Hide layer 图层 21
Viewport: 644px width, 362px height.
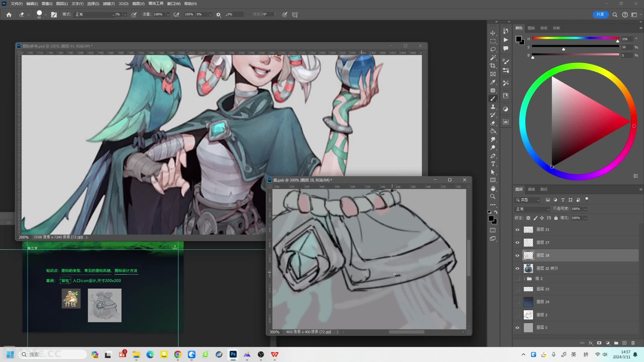point(517,230)
